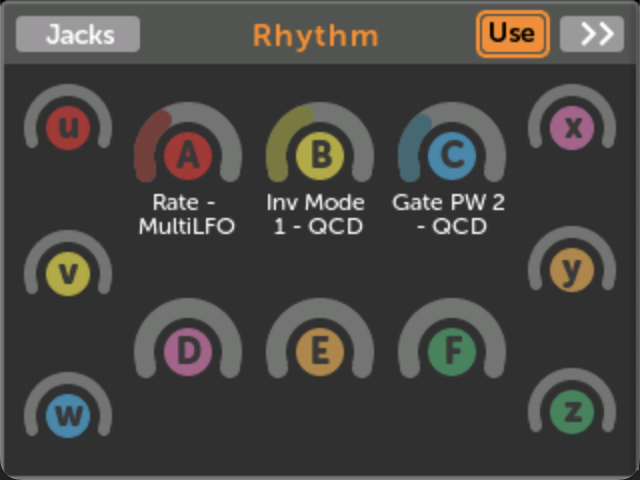Select the pink knob D
This screenshot has height=480, width=640.
coord(188,352)
